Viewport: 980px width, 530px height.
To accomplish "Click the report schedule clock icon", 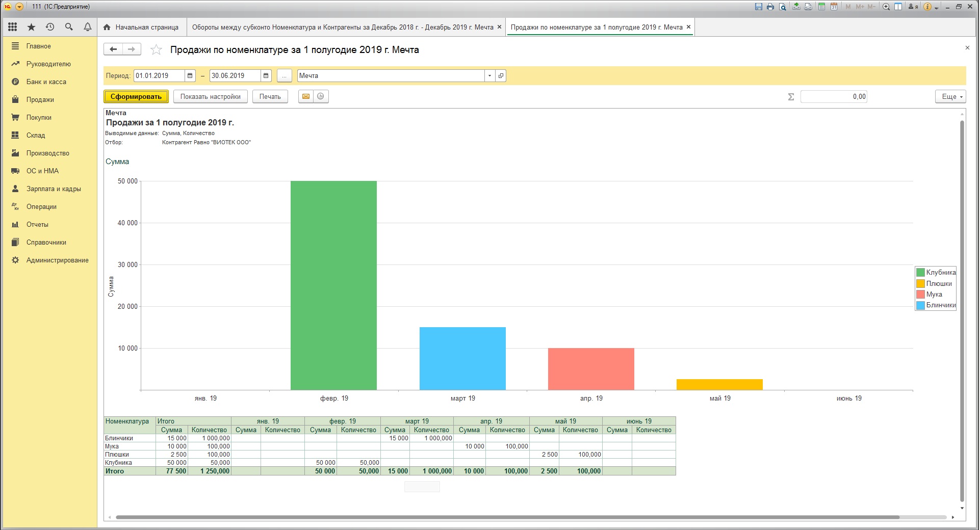I will click(x=321, y=96).
